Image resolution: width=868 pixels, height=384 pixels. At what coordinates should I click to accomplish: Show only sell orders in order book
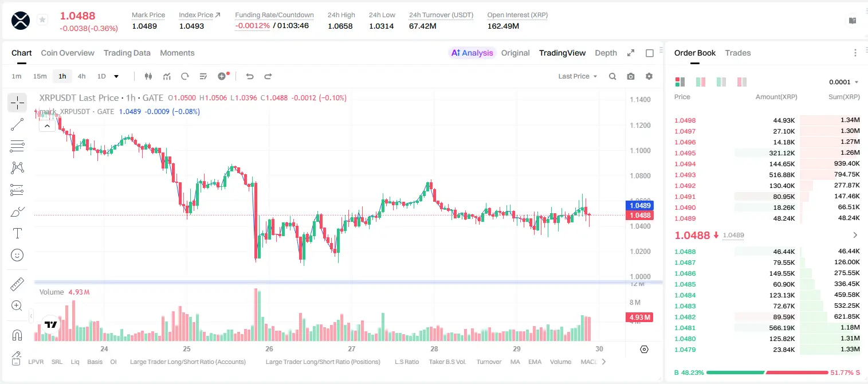pyautogui.click(x=742, y=82)
